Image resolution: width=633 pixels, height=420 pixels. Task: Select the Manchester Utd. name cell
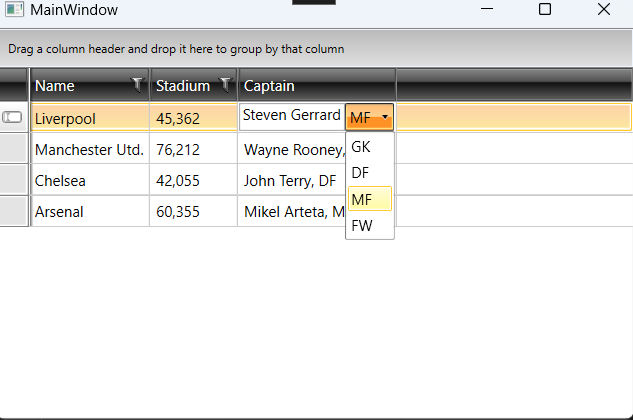(x=89, y=150)
